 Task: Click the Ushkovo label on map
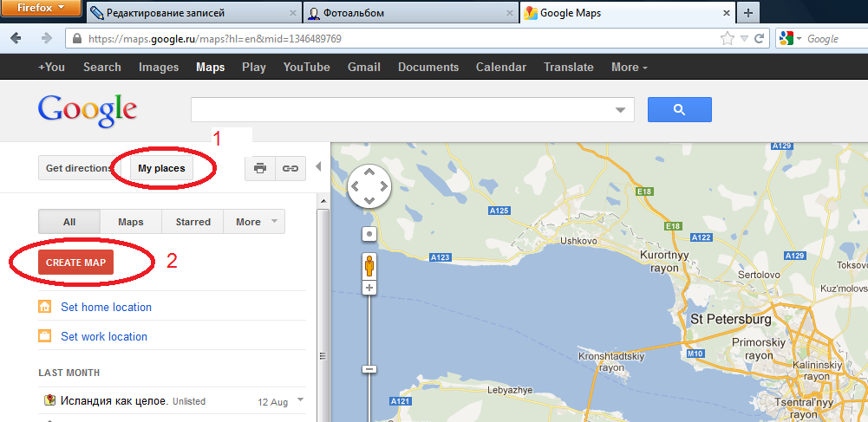click(x=579, y=241)
